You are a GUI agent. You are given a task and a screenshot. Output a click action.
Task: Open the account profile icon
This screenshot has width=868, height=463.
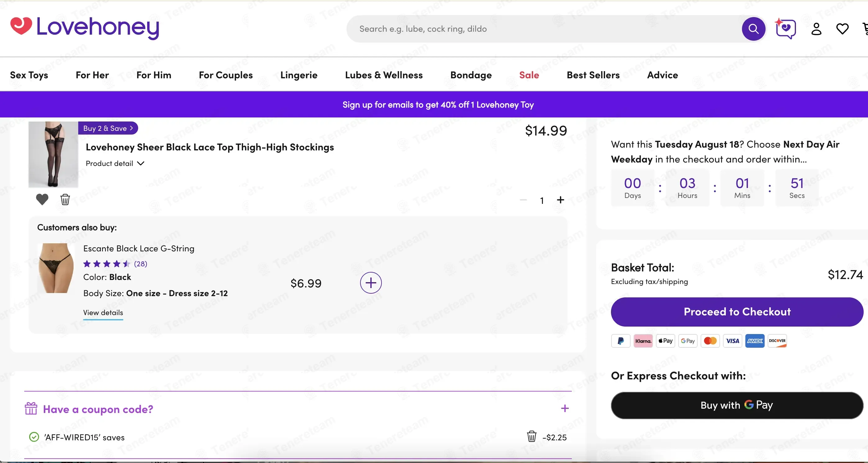816,29
